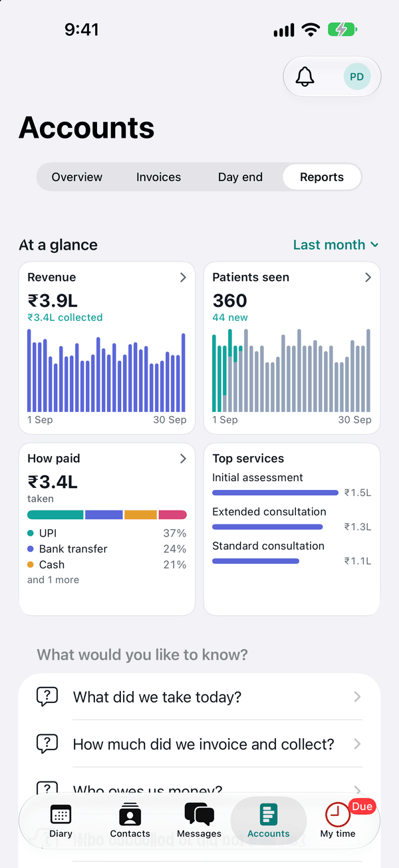This screenshot has height=868, width=399.
Task: Tap the Standard consultation progress bar
Action: coord(255,561)
